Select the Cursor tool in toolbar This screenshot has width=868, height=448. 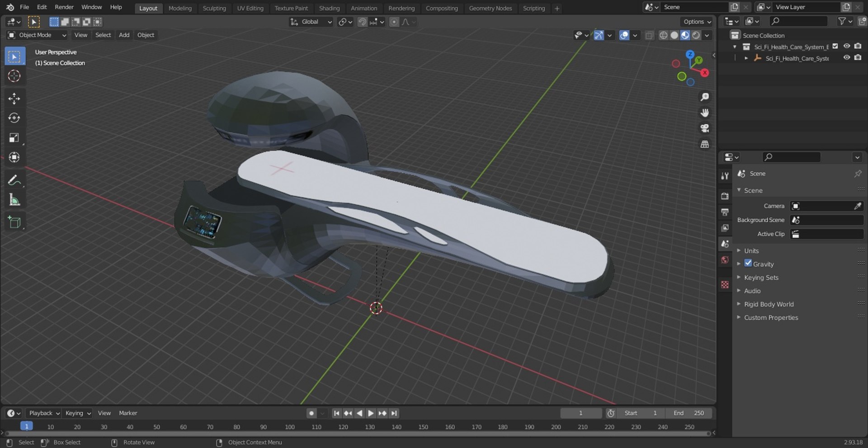pyautogui.click(x=14, y=76)
